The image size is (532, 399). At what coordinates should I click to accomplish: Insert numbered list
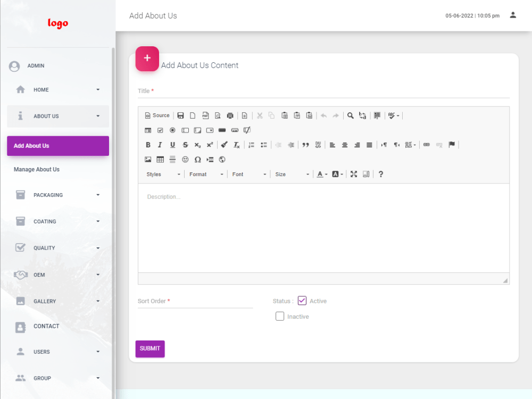(252, 145)
